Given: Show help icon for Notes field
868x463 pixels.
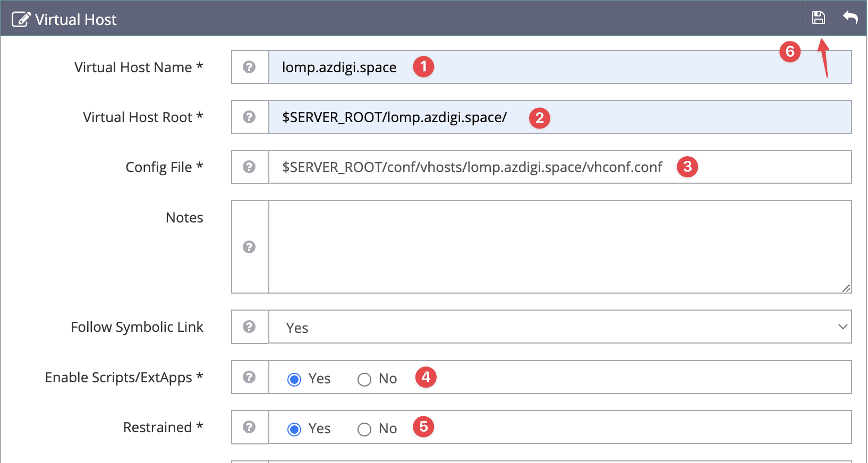Looking at the screenshot, I should [x=249, y=247].
